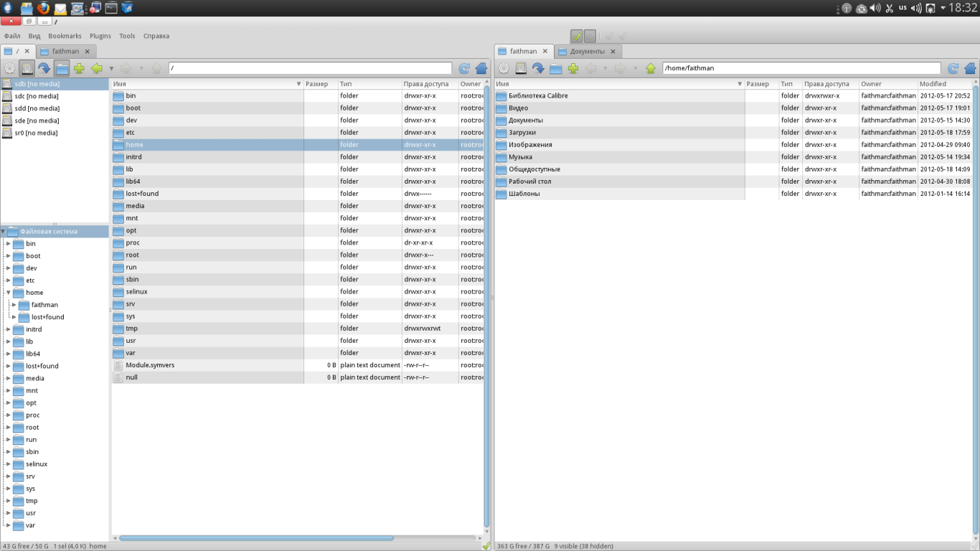Open the Вид menu
Viewport: 980px width, 551px height.
click(x=34, y=36)
